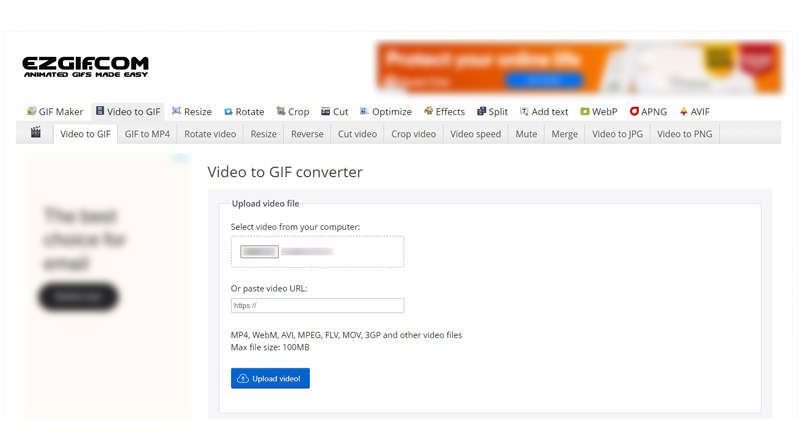
Task: Switch to Cut video tab
Action: point(357,134)
